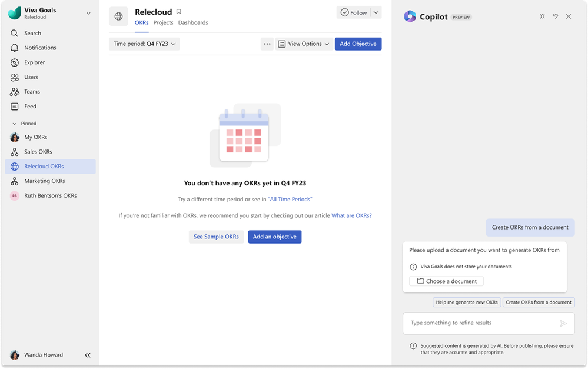Expand the Viva Goals organization switcher chevron
This screenshot has height=369, width=588.
88,13
